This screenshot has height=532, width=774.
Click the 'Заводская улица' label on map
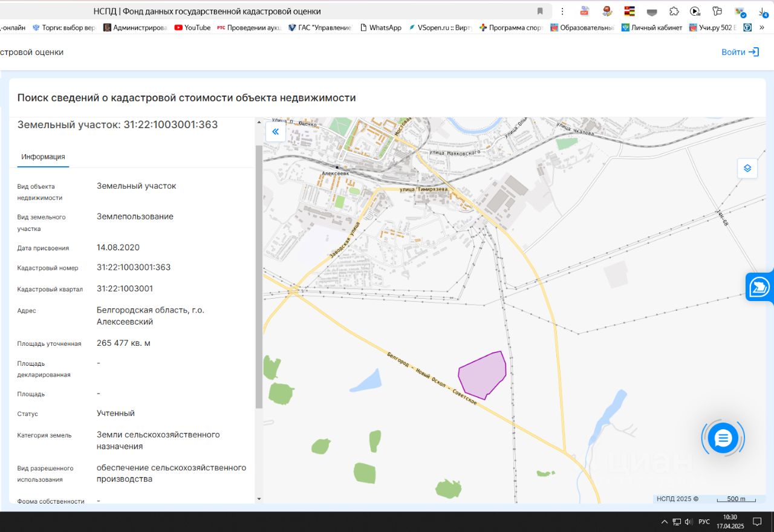tap(345, 239)
